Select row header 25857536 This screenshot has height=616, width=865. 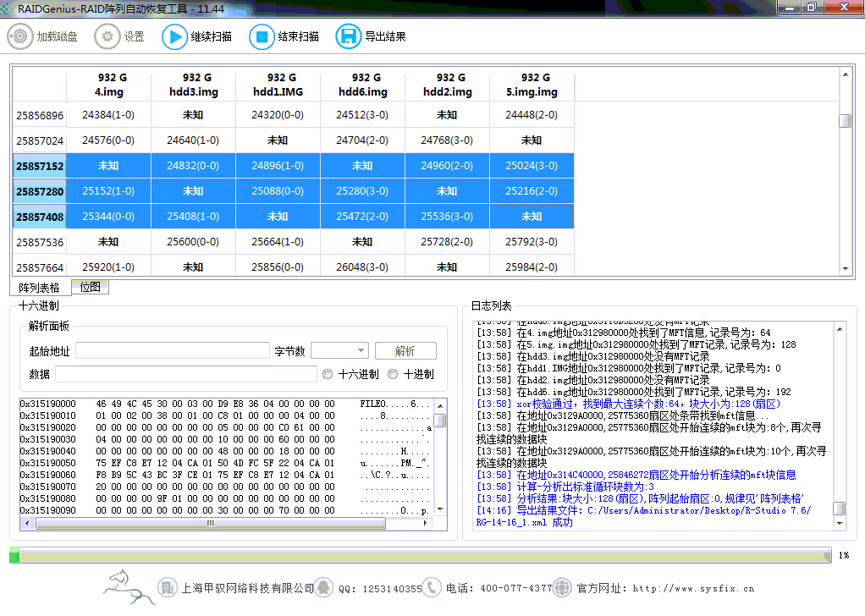pyautogui.click(x=40, y=242)
